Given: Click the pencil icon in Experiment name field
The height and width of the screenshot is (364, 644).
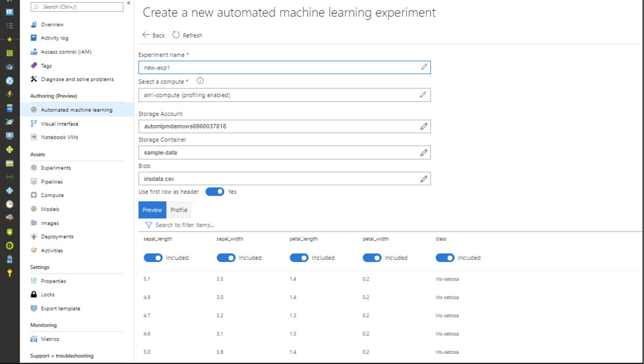Looking at the screenshot, I should (x=424, y=67).
